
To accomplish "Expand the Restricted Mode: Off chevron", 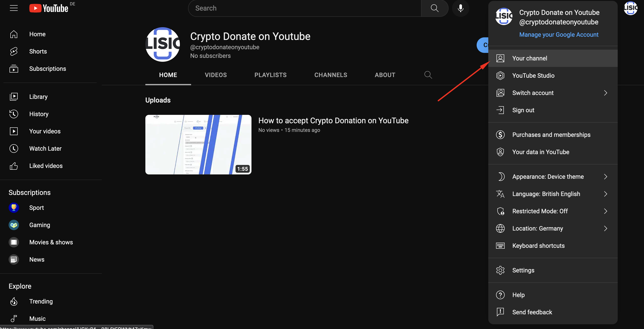I will [605, 211].
